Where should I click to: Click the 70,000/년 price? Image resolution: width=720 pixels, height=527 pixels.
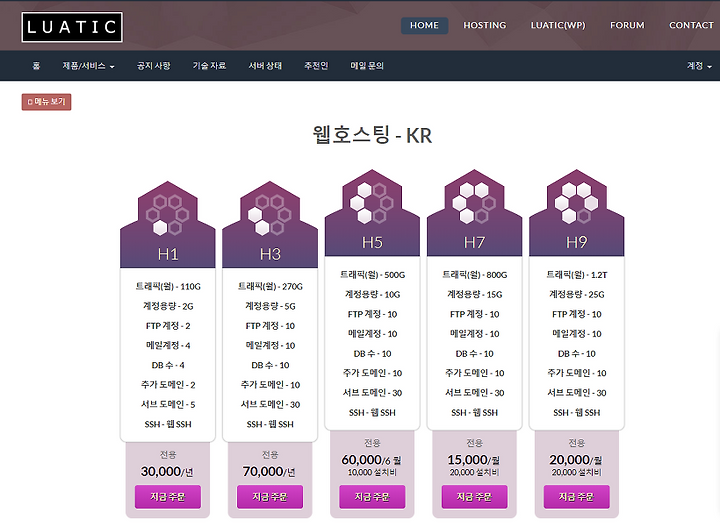pos(270,471)
